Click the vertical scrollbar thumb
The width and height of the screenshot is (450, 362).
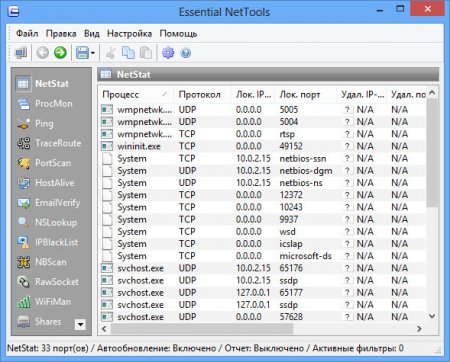(432, 152)
